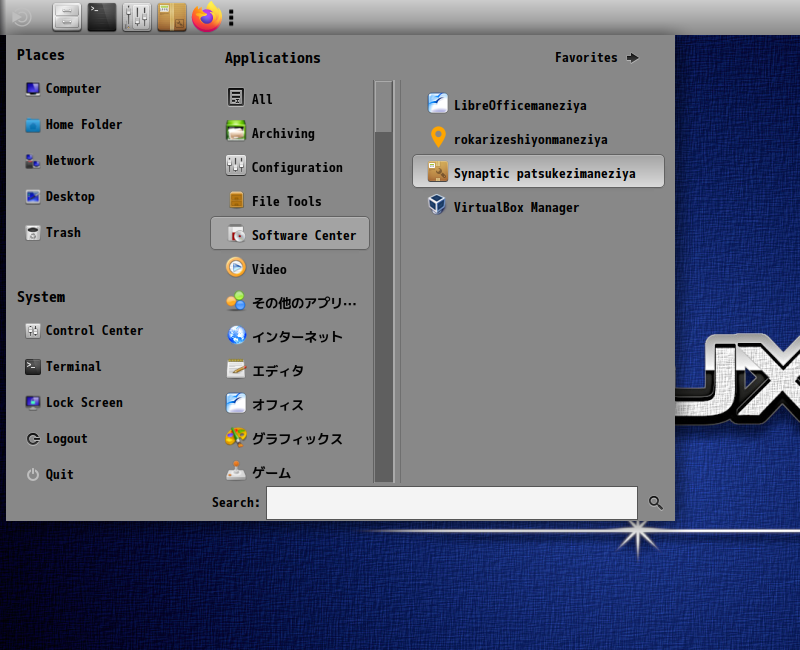Screen dimensions: 800x650
Task: Click the Favorites arrow icon
Action: pos(633,58)
